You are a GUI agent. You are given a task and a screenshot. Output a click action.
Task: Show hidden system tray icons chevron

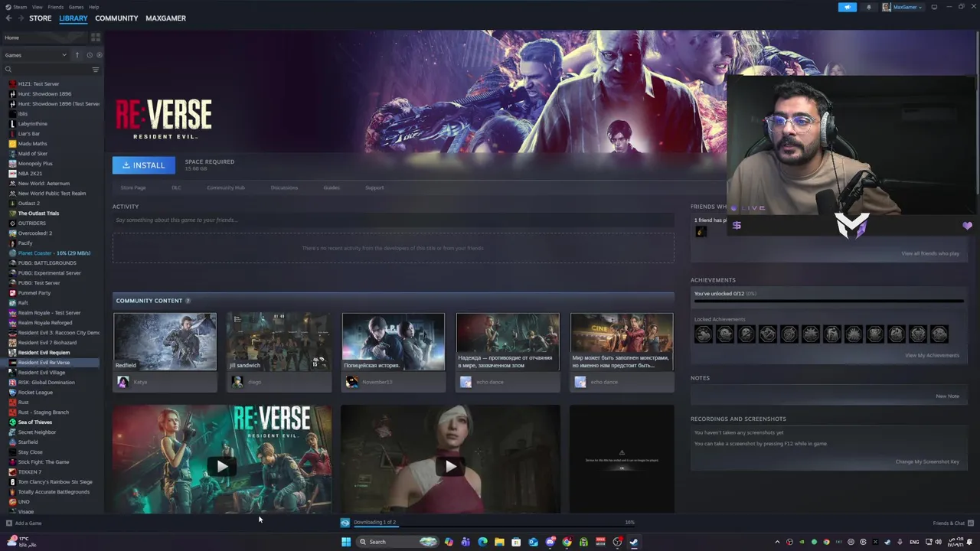[x=777, y=542]
